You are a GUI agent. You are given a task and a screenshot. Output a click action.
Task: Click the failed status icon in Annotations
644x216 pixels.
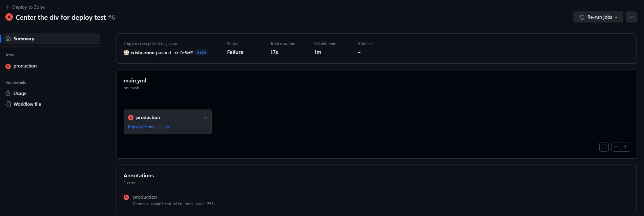tap(126, 197)
